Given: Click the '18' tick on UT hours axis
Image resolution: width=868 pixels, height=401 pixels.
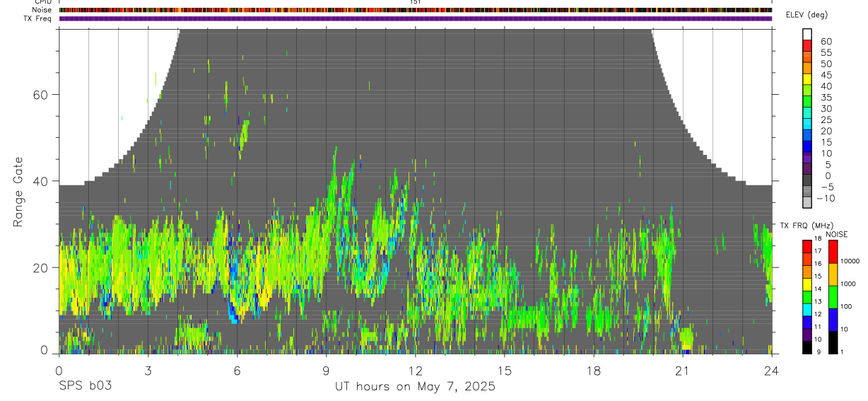Looking at the screenshot, I should point(594,370).
